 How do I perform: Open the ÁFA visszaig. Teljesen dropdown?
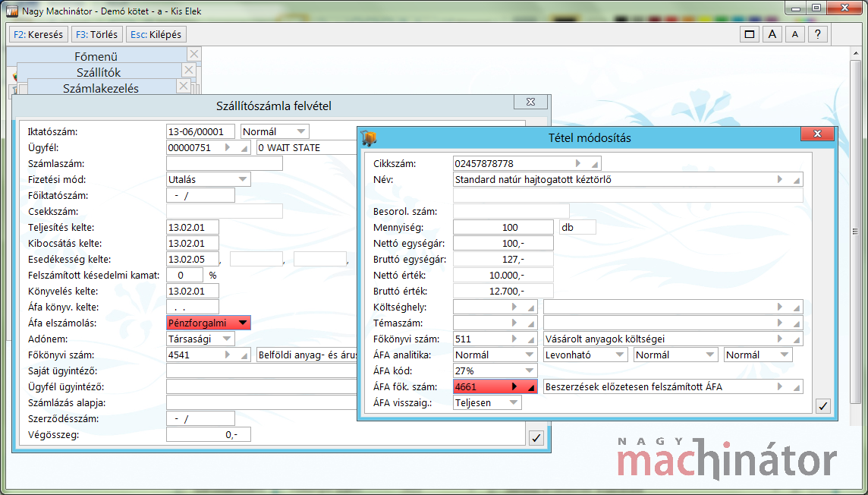click(513, 403)
